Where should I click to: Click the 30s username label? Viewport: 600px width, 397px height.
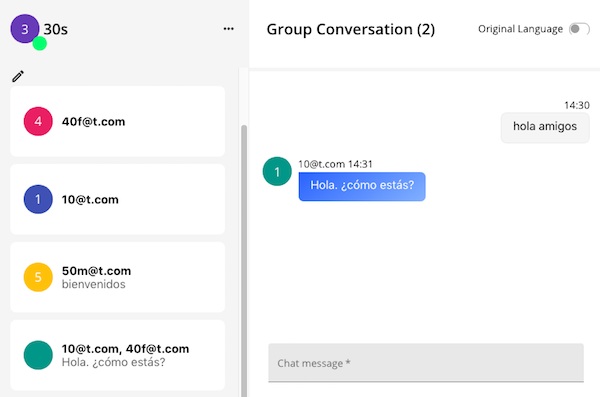(55, 29)
